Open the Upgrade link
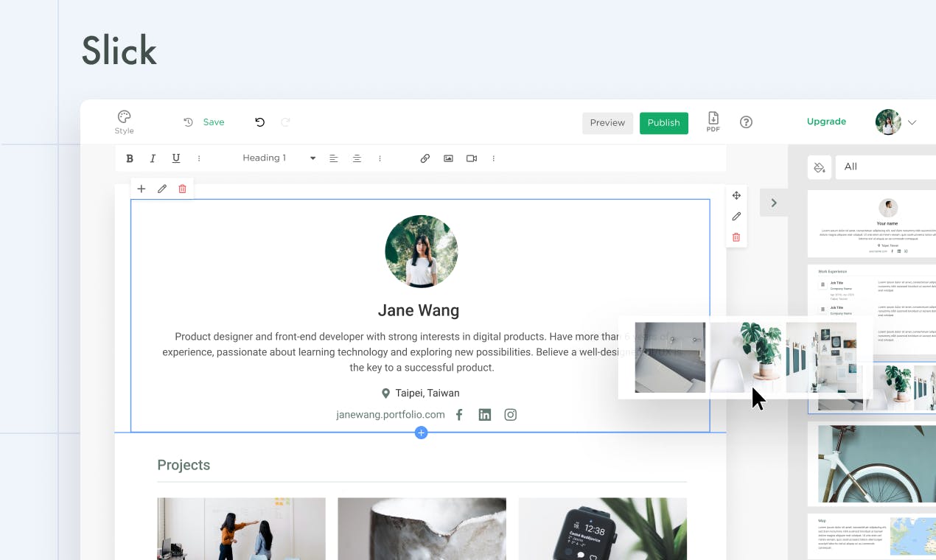This screenshot has width=936, height=560. [x=826, y=122]
